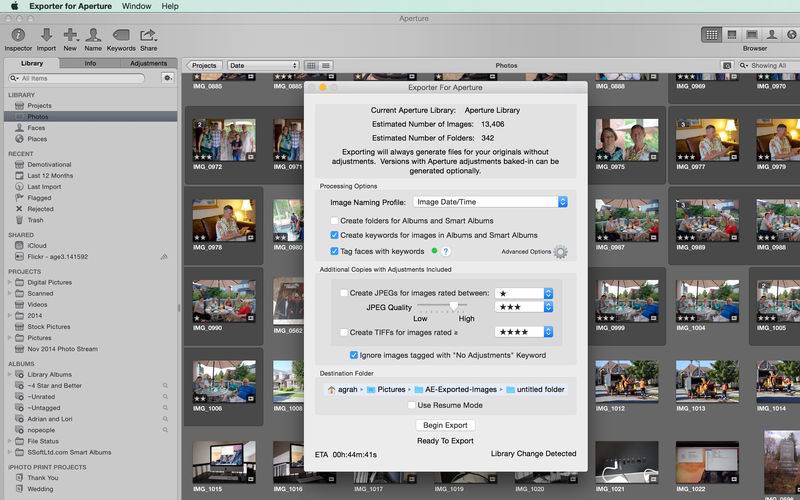Select grid view in browser bar
Image resolution: width=800 pixels, height=500 pixels.
[310, 65]
